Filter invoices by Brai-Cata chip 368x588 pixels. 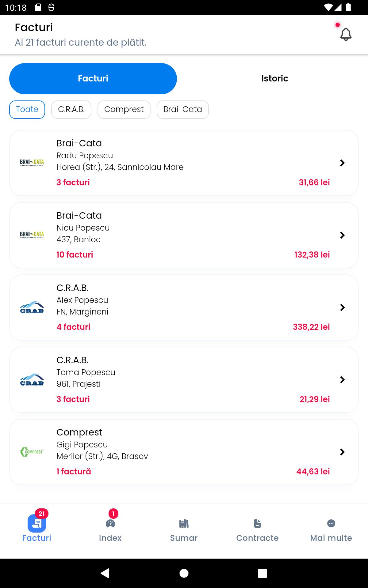click(x=183, y=109)
